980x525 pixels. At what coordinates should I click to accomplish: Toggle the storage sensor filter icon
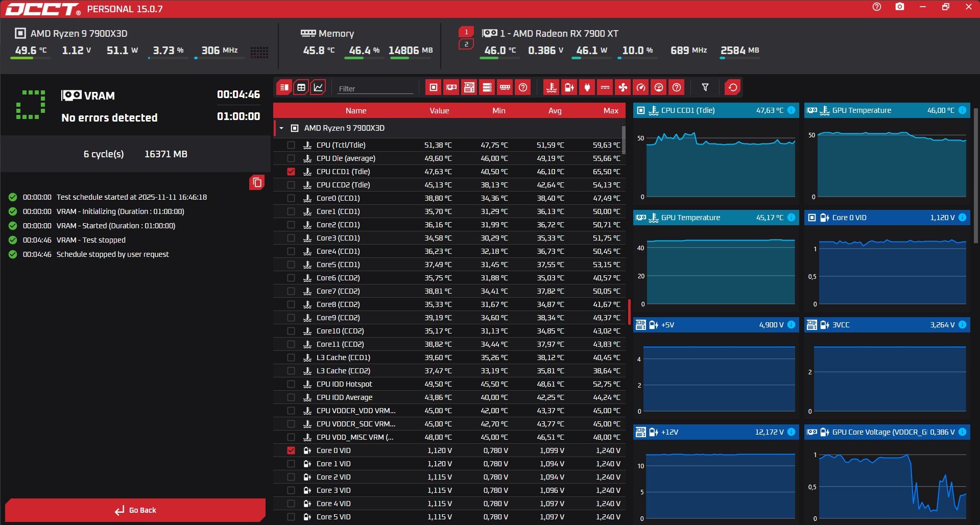point(487,87)
